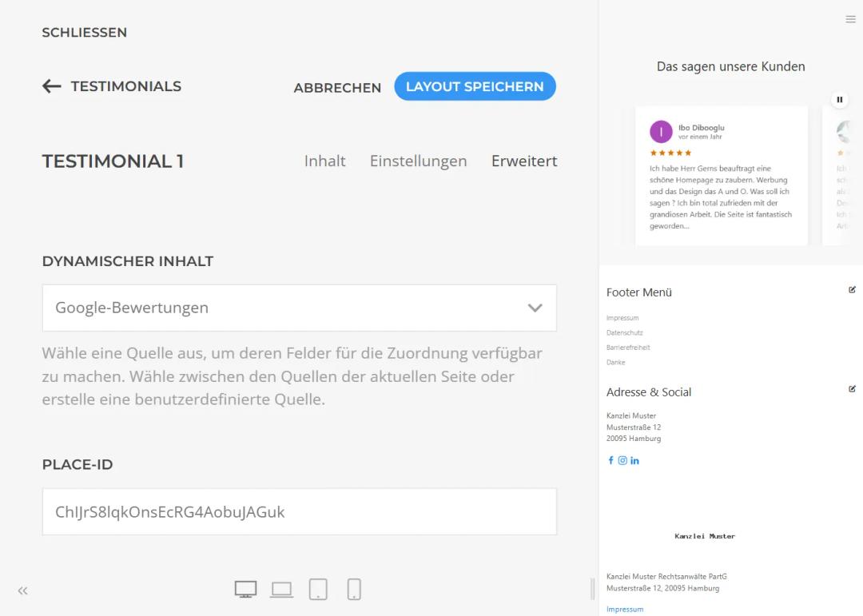Click the SCHLIESSEN button
Image resolution: width=863 pixels, height=616 pixels.
[84, 33]
